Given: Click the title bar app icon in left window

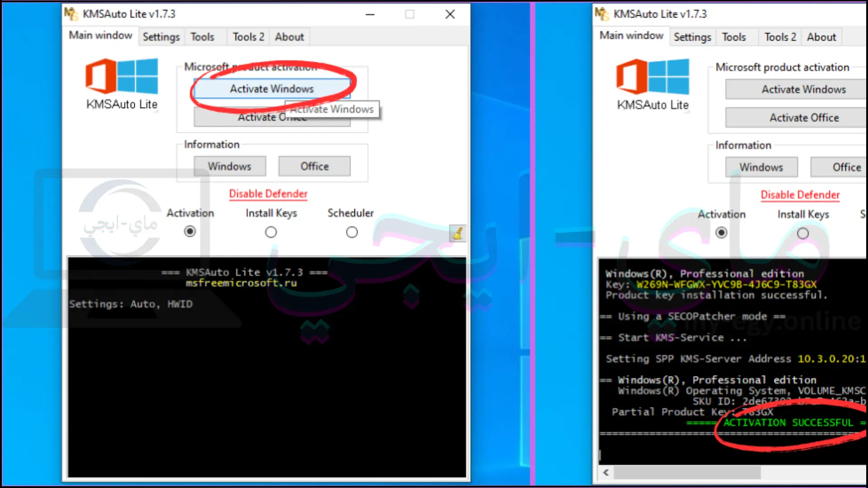Looking at the screenshot, I should coord(71,14).
